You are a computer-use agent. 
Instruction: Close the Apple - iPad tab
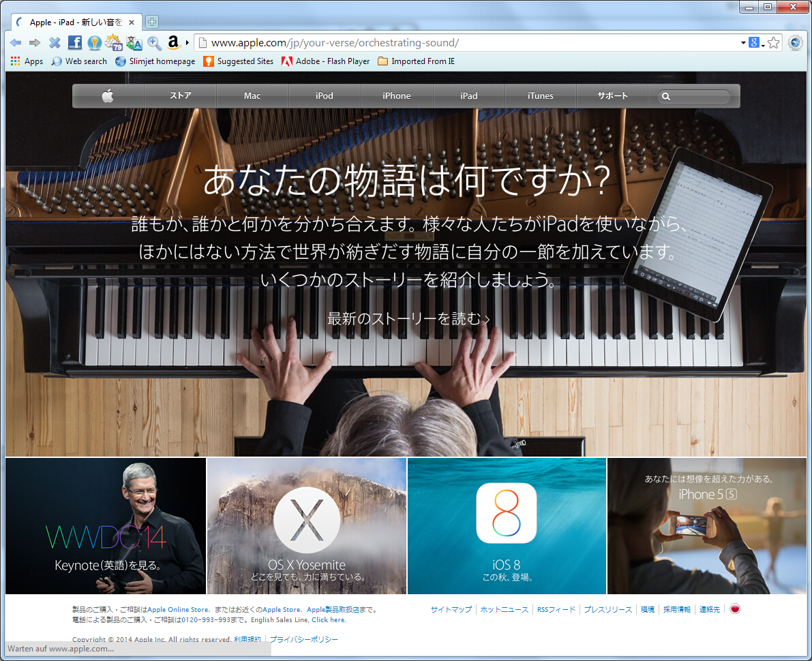(132, 22)
